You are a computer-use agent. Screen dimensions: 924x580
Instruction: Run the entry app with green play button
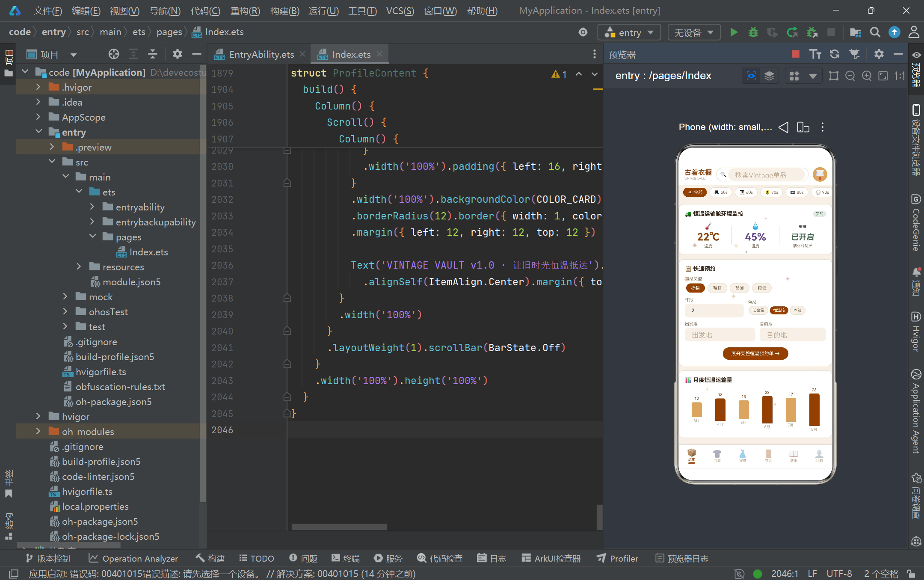tap(734, 32)
